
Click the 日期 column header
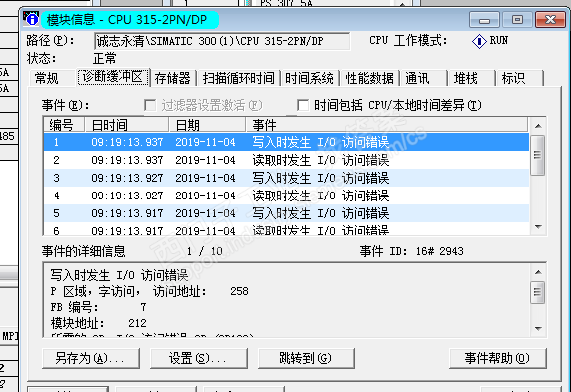coord(207,125)
